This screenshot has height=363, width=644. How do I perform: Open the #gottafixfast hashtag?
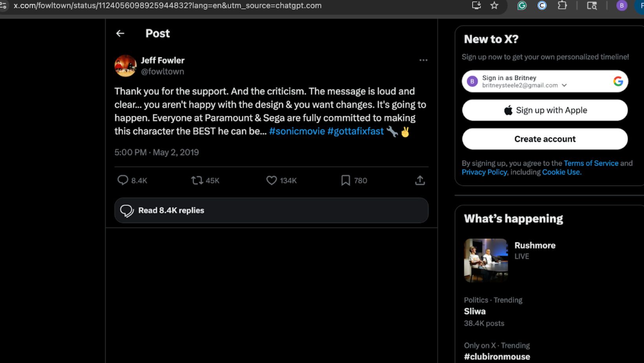pos(355,131)
